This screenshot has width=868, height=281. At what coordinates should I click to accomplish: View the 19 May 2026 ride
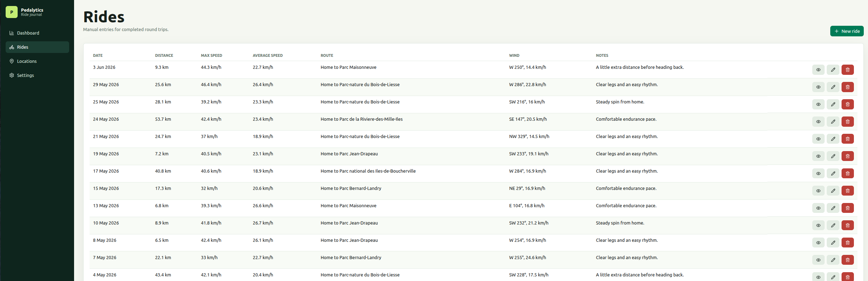[x=818, y=156]
